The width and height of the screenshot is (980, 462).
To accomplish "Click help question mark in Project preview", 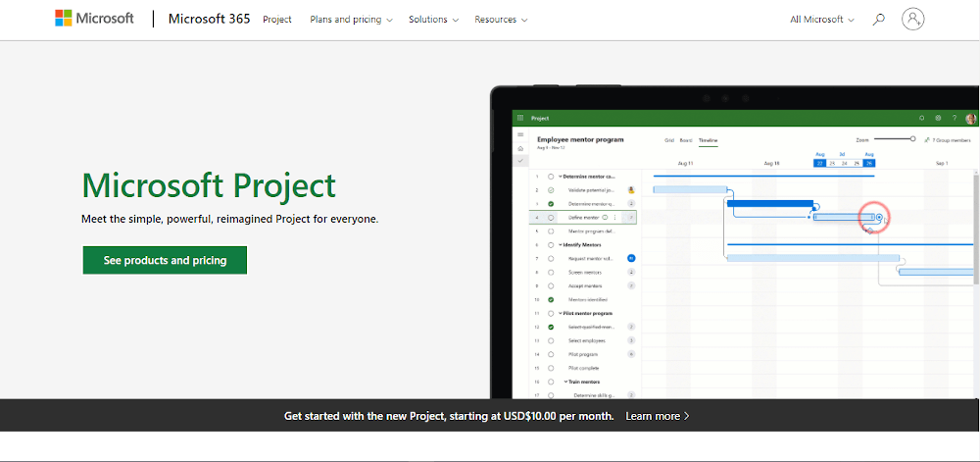I will coord(955,118).
